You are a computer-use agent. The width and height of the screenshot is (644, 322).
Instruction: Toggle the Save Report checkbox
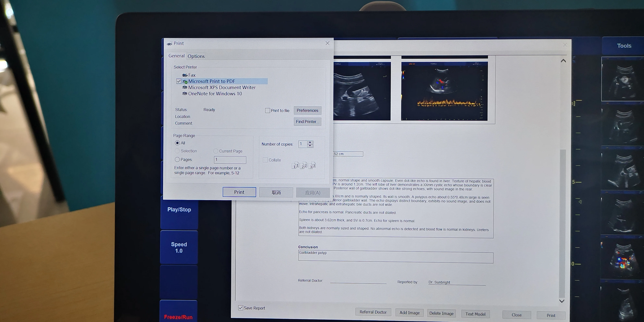click(x=241, y=308)
